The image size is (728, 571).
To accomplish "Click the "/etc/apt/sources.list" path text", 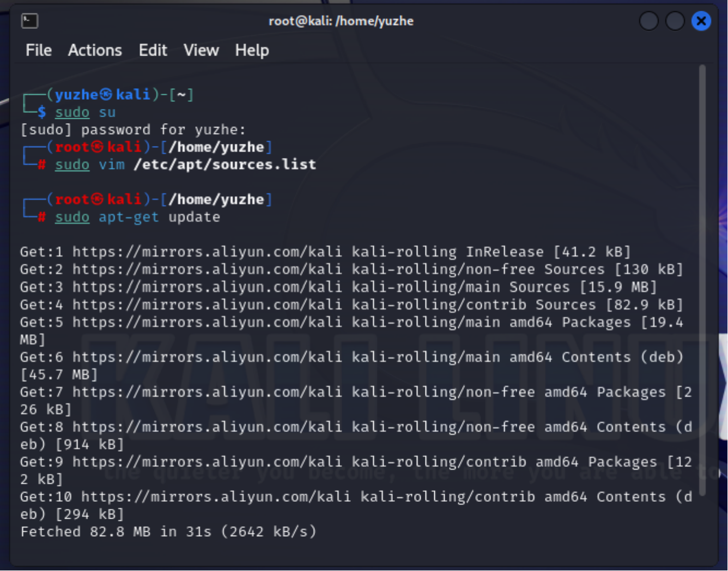I will 225,165.
